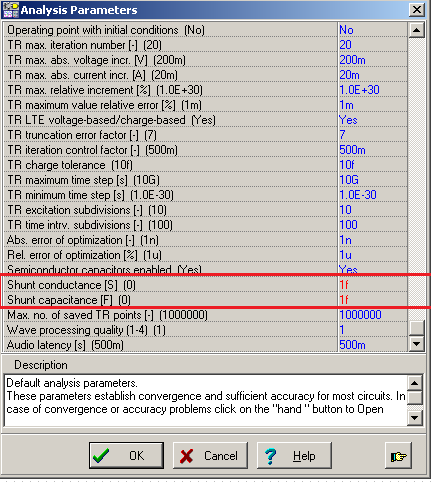Click the OK button with green checkmark
Viewport: 431px width, 491px height.
[126, 456]
